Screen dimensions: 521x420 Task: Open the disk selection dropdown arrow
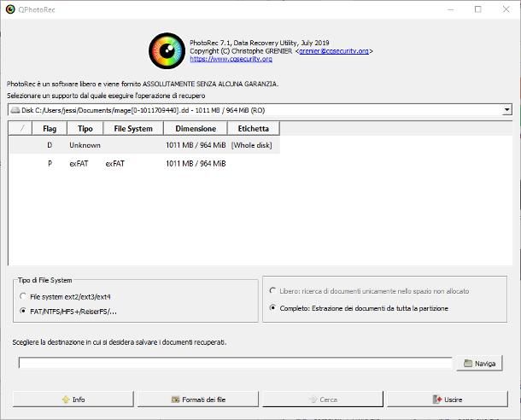coord(506,109)
